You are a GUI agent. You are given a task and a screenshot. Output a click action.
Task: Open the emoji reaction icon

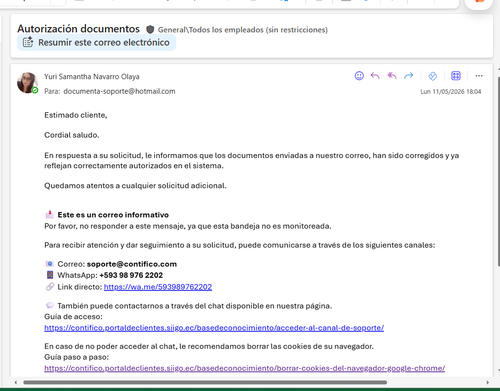pos(359,76)
